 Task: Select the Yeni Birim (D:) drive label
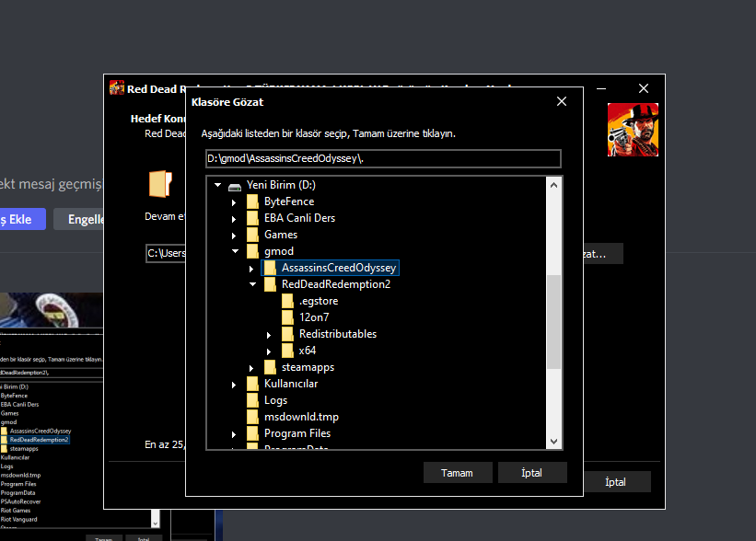click(x=281, y=185)
